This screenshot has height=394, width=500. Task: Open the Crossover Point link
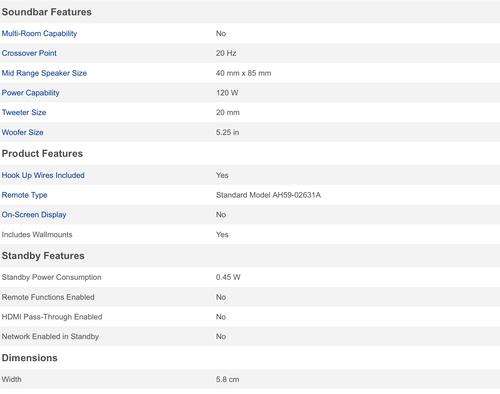point(29,53)
